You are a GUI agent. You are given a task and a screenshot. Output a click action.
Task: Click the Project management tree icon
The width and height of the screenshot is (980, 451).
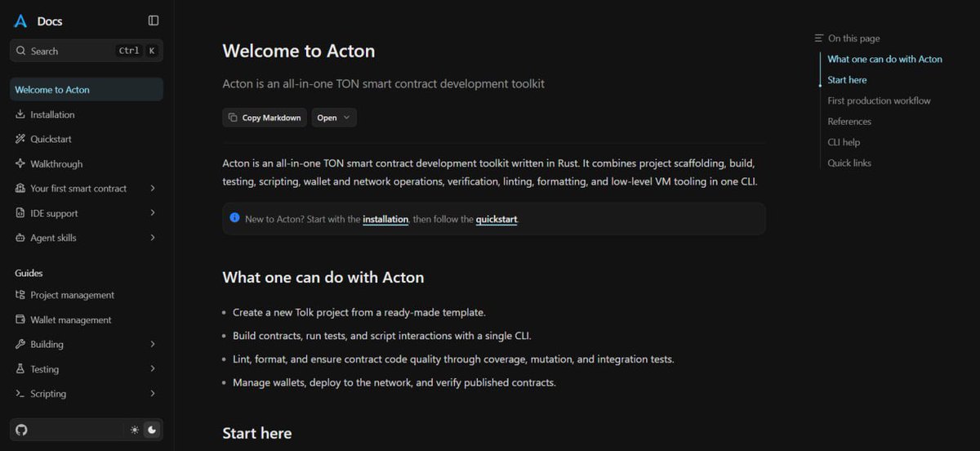coord(20,295)
